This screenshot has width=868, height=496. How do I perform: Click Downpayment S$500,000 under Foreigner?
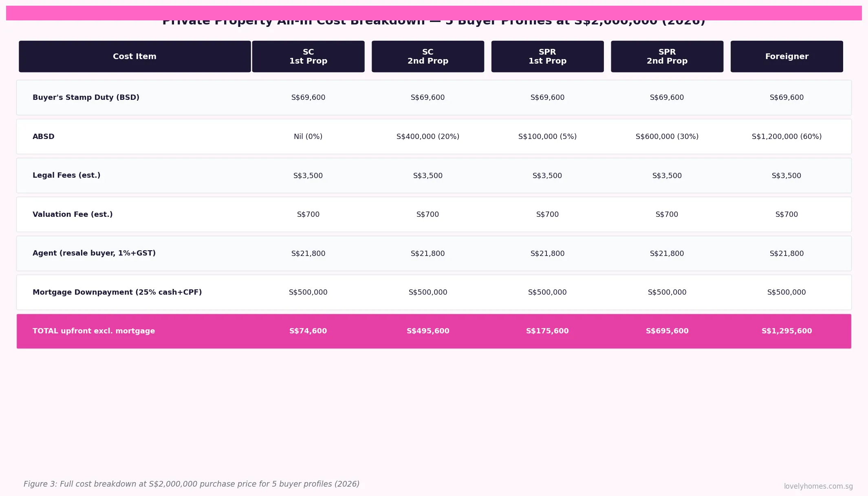coord(787,292)
